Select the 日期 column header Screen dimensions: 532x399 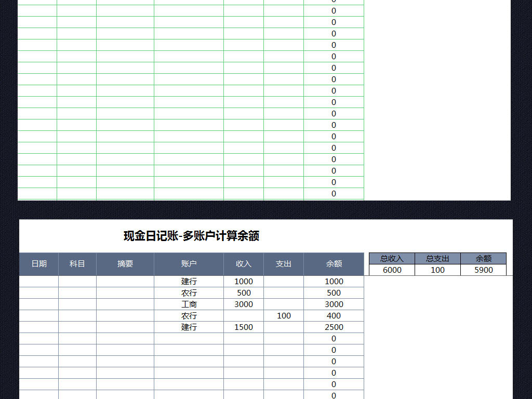coord(39,264)
